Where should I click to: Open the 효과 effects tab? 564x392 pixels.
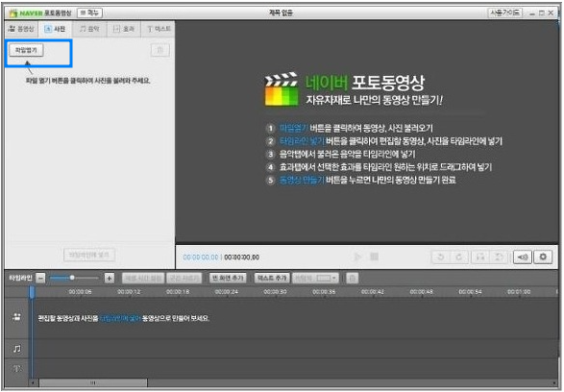point(124,29)
